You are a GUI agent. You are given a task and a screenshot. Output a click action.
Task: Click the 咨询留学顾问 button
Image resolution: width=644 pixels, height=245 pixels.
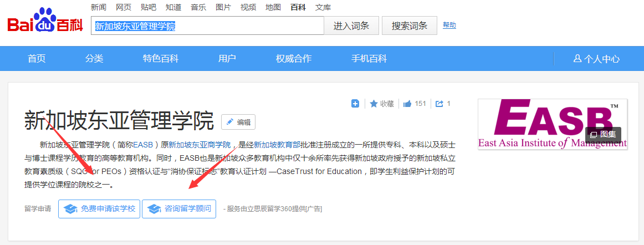pos(179,209)
